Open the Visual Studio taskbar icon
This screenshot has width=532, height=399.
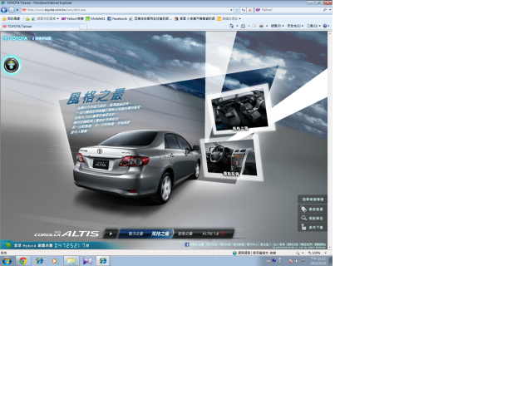click(87, 261)
